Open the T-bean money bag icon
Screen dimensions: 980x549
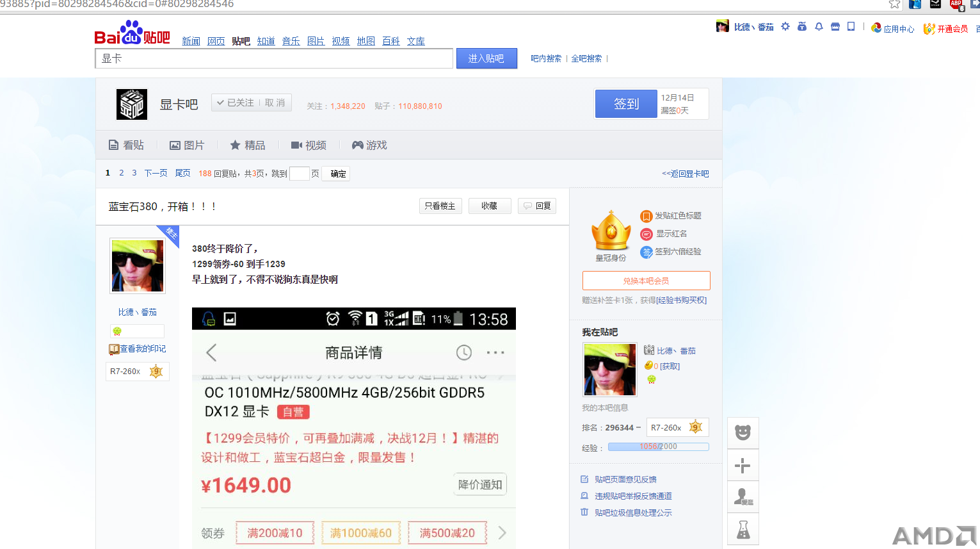tap(802, 27)
